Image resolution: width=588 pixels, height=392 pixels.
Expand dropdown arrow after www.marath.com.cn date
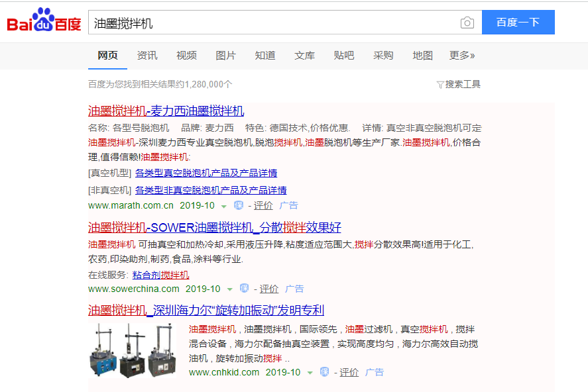click(x=224, y=207)
